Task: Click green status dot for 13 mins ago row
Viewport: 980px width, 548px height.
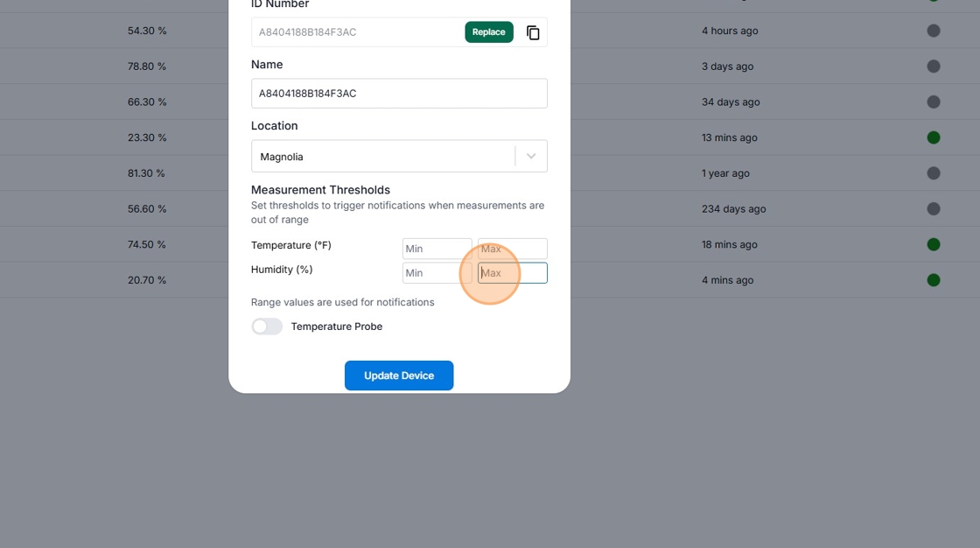Action: point(933,137)
